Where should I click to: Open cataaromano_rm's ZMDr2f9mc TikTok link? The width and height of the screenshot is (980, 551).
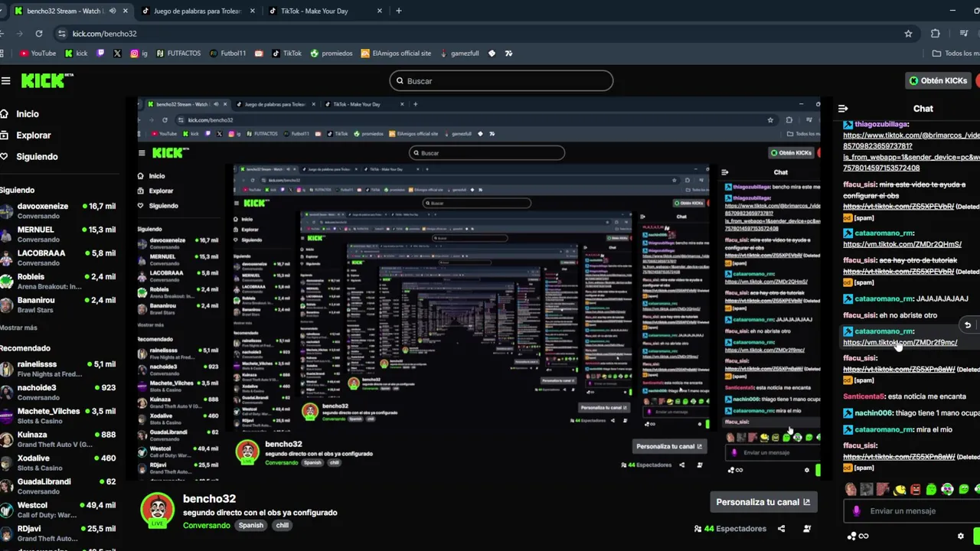pos(900,343)
